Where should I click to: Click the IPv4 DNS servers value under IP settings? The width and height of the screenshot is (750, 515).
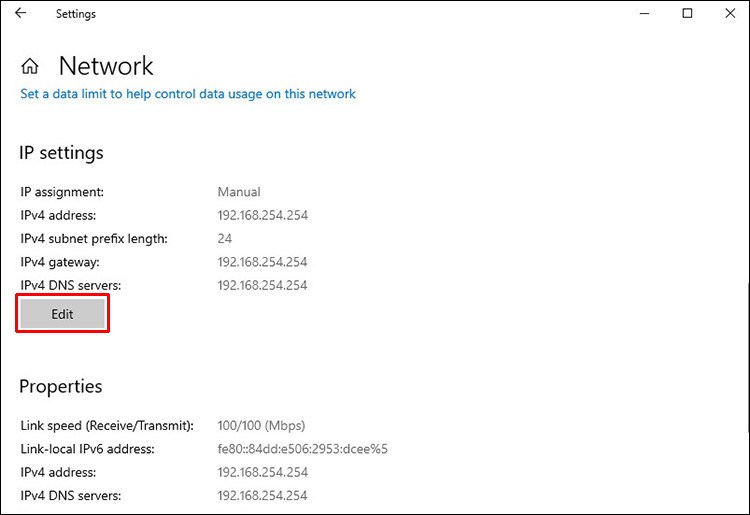[x=262, y=285]
